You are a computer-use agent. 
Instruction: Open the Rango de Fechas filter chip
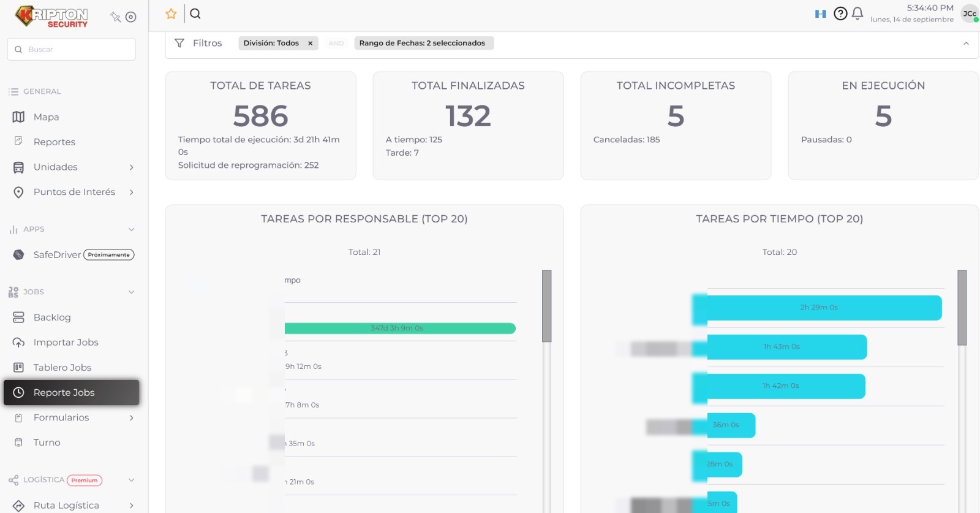click(424, 43)
